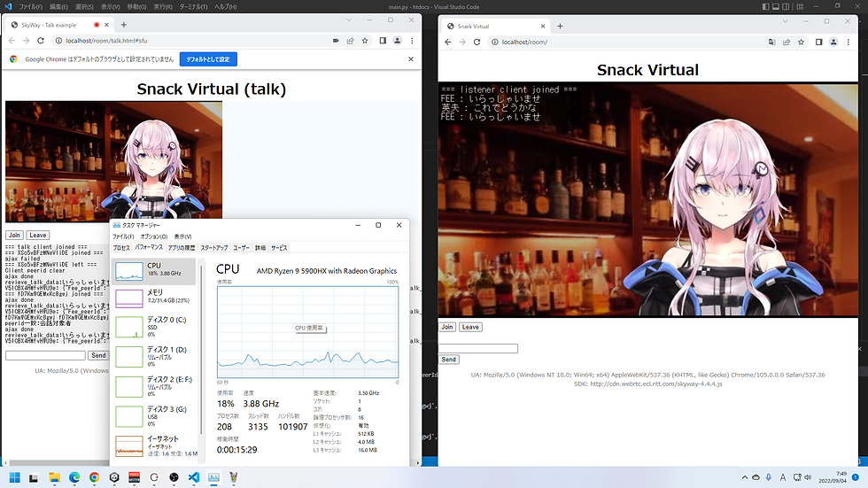Open Task Manager 表示(V) menu
The image size is (868, 488).
coord(182,236)
